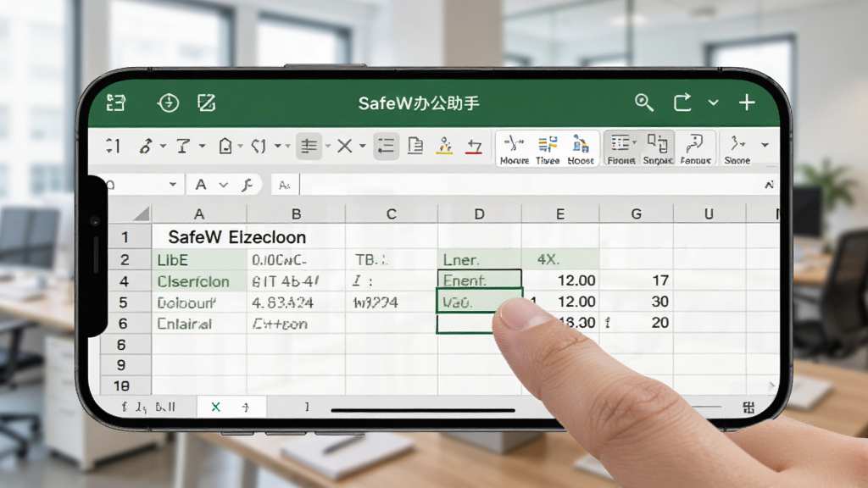Toggle the Snppae button
The height and width of the screenshot is (488, 868).
coord(658,149)
